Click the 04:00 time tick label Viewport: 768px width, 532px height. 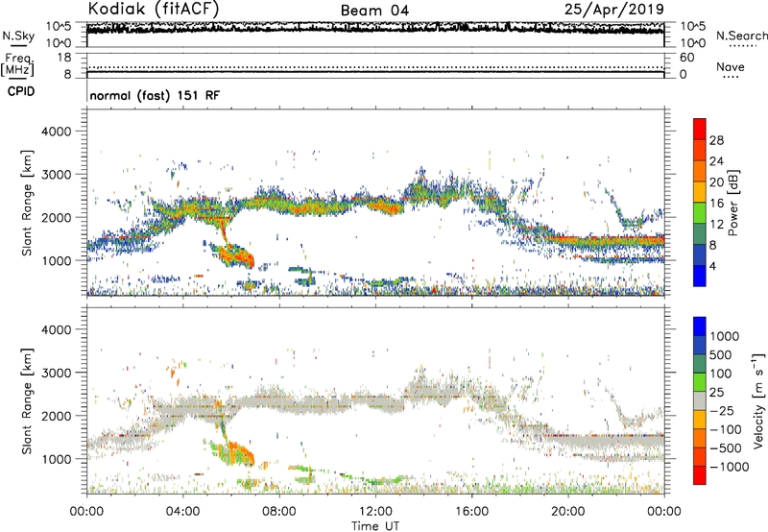tap(183, 512)
